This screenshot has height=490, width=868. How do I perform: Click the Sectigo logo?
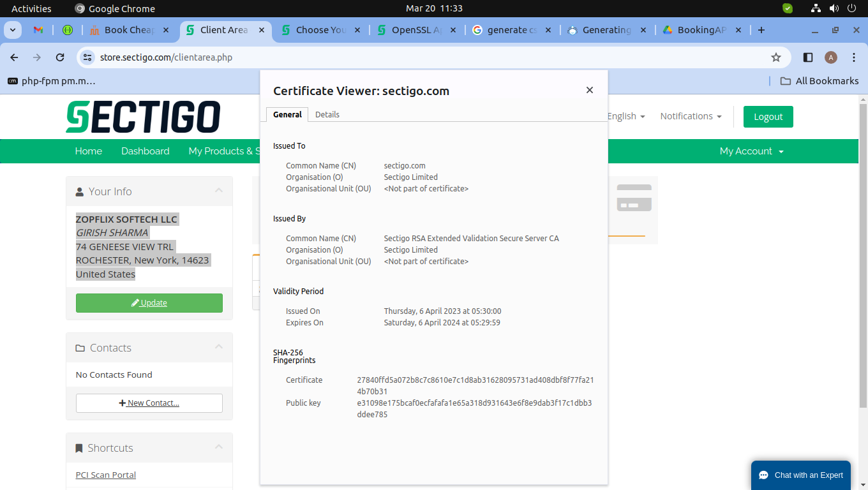tap(143, 117)
